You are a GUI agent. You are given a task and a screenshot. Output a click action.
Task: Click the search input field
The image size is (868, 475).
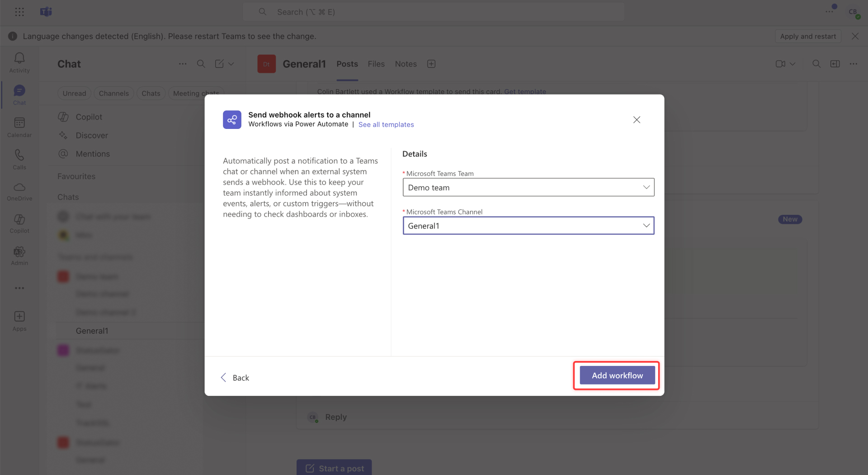(x=434, y=12)
